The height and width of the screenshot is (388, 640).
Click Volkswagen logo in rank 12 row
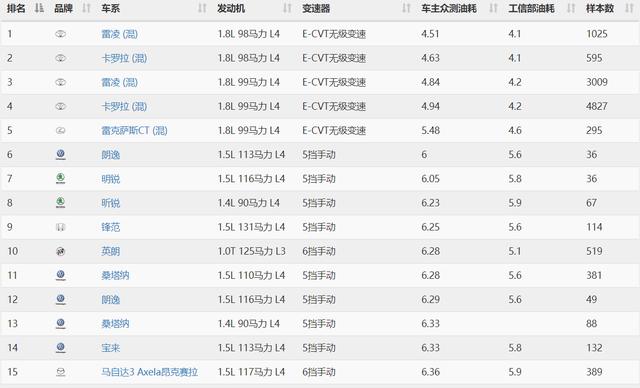point(60,299)
